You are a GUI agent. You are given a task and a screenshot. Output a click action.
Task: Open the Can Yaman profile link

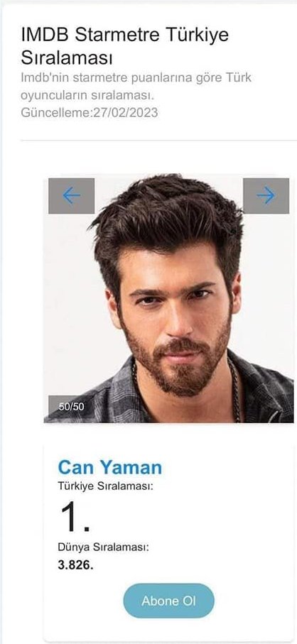[x=110, y=467]
